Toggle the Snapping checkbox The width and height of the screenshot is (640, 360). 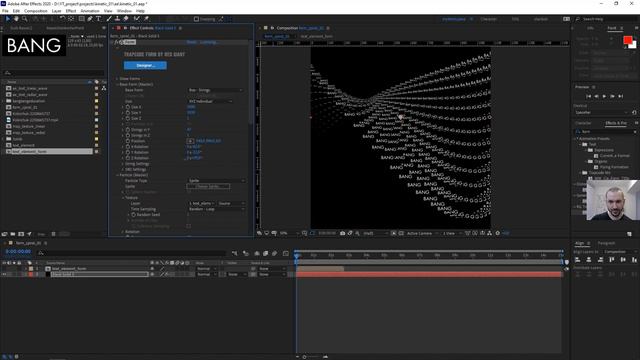pyautogui.click(x=196, y=19)
